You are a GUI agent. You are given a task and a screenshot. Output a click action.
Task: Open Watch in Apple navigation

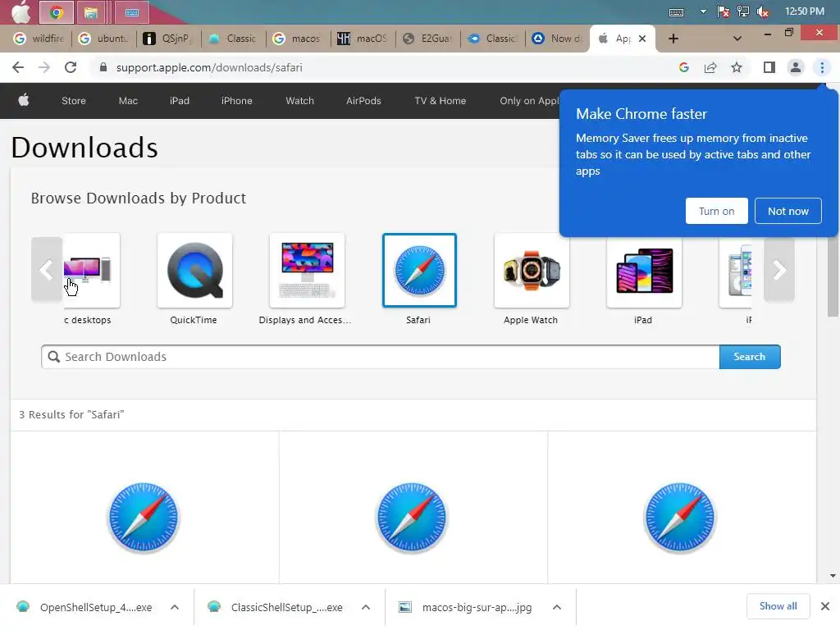point(300,101)
